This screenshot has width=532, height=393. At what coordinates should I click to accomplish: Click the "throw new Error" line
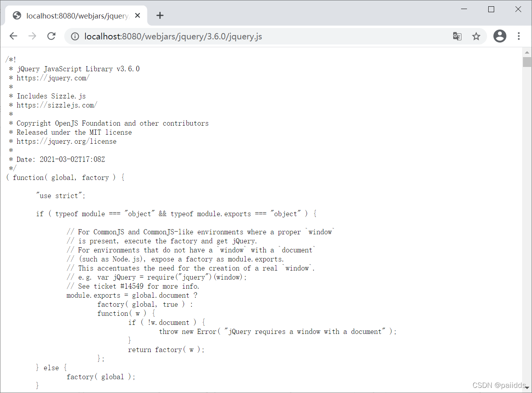click(277, 332)
